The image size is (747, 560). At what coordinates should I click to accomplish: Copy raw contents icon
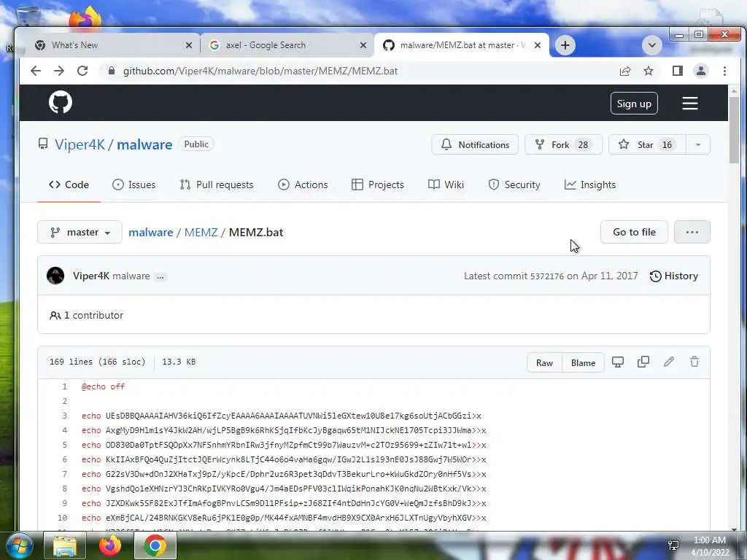coord(643,362)
